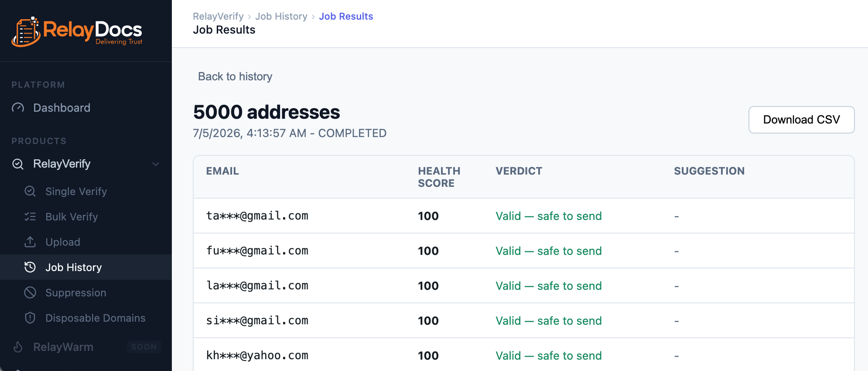Screen dimensions: 868x371
Task: Select email fu***@gmail.com
Action: point(257,251)
